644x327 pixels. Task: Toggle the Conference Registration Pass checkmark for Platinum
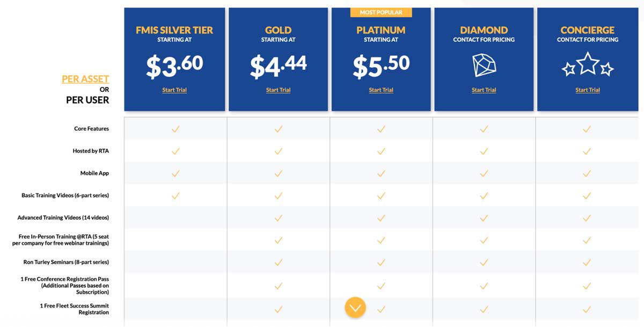pyautogui.click(x=381, y=285)
